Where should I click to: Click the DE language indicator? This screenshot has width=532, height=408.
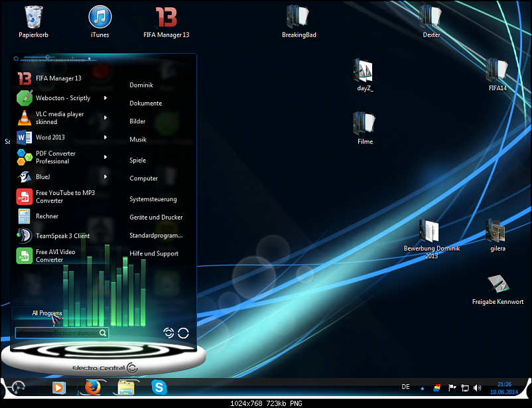(x=405, y=387)
